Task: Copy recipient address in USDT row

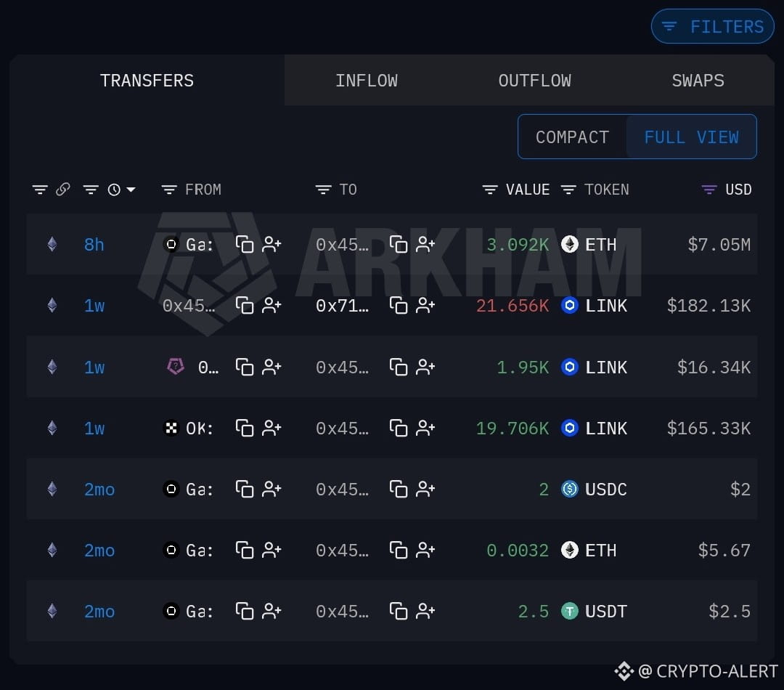Action: [x=399, y=611]
